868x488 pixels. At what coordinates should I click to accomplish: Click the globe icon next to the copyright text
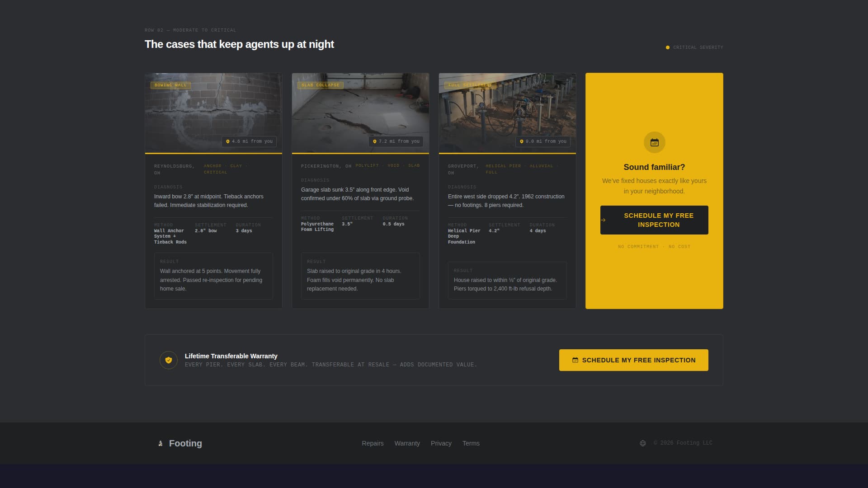(x=642, y=443)
